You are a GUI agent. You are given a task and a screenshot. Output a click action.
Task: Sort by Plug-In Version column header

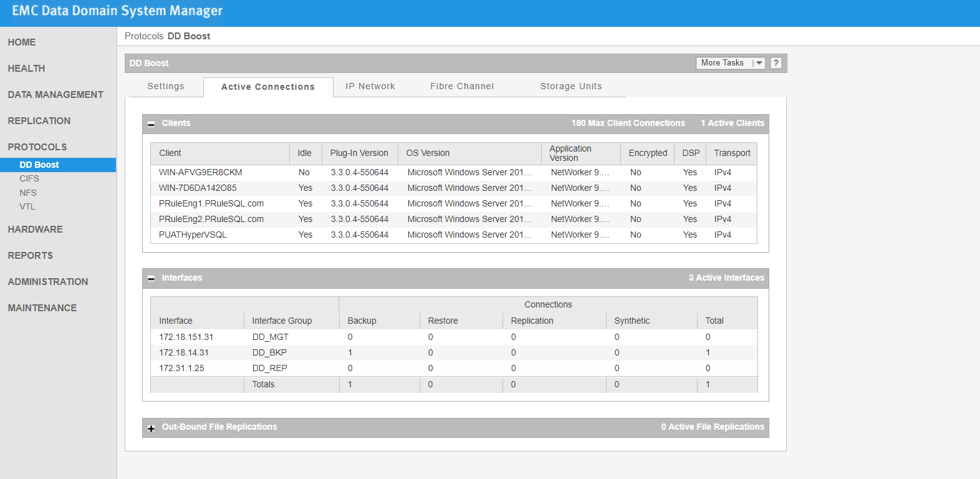point(360,153)
